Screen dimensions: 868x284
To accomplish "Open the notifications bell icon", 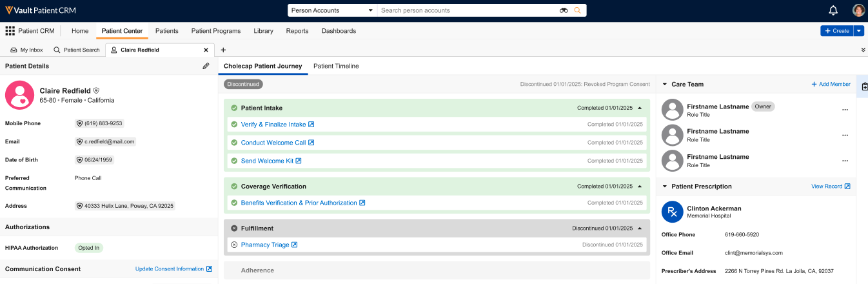I will (833, 10).
